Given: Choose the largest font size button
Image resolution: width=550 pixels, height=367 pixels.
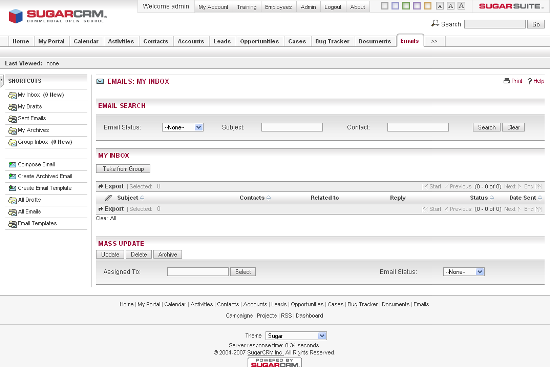Looking at the screenshot, I should pos(462,6).
